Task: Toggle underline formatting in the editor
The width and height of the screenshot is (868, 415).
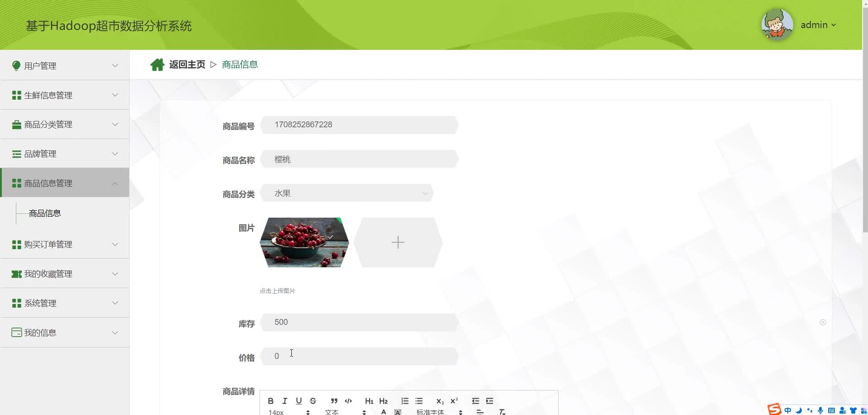Action: point(299,401)
